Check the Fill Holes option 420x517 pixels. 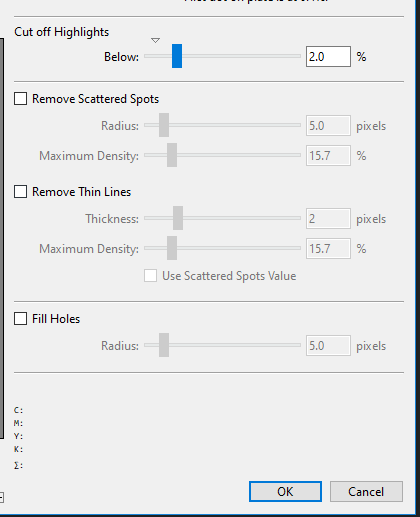coord(20,318)
